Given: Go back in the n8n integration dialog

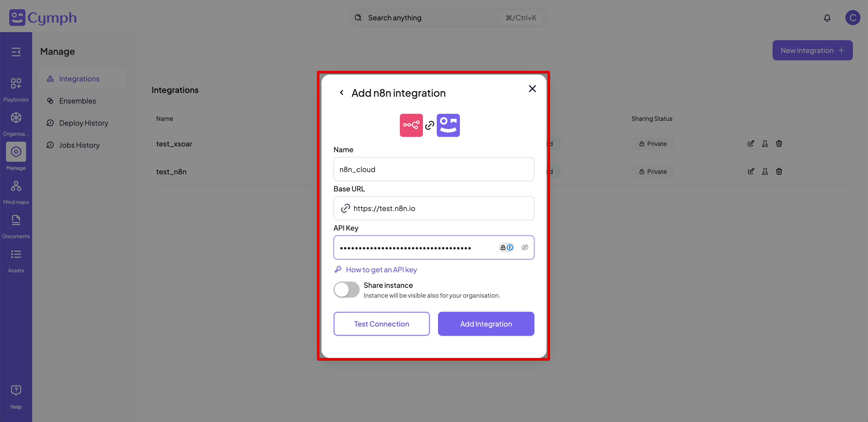Looking at the screenshot, I should [342, 92].
